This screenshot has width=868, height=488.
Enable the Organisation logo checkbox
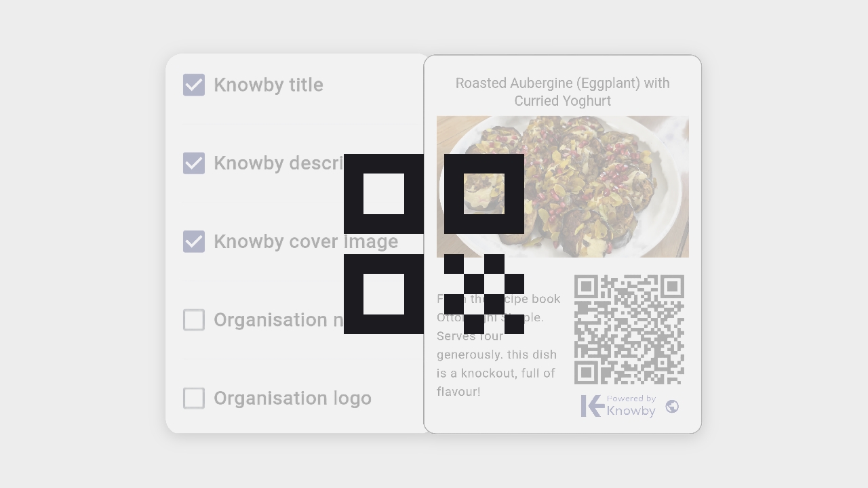click(194, 398)
